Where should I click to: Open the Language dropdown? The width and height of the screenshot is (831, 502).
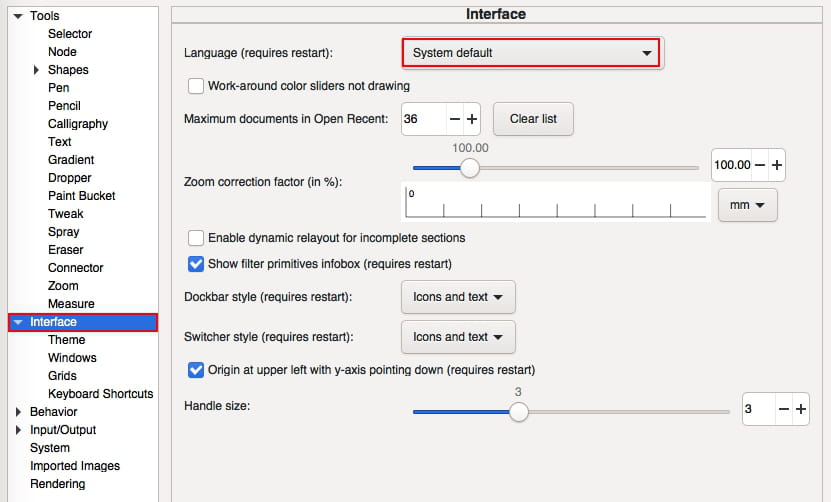(x=531, y=53)
